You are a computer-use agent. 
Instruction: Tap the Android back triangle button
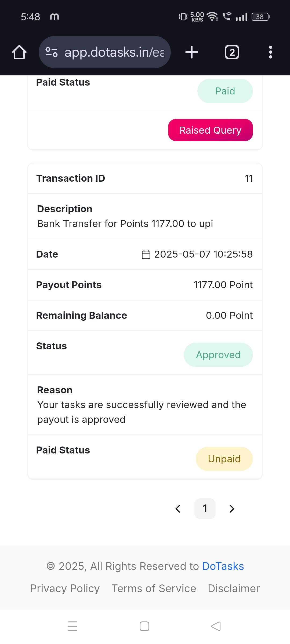click(x=216, y=626)
